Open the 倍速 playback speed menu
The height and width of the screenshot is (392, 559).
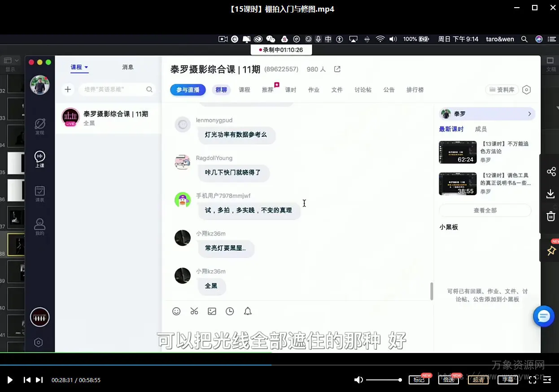point(449,380)
